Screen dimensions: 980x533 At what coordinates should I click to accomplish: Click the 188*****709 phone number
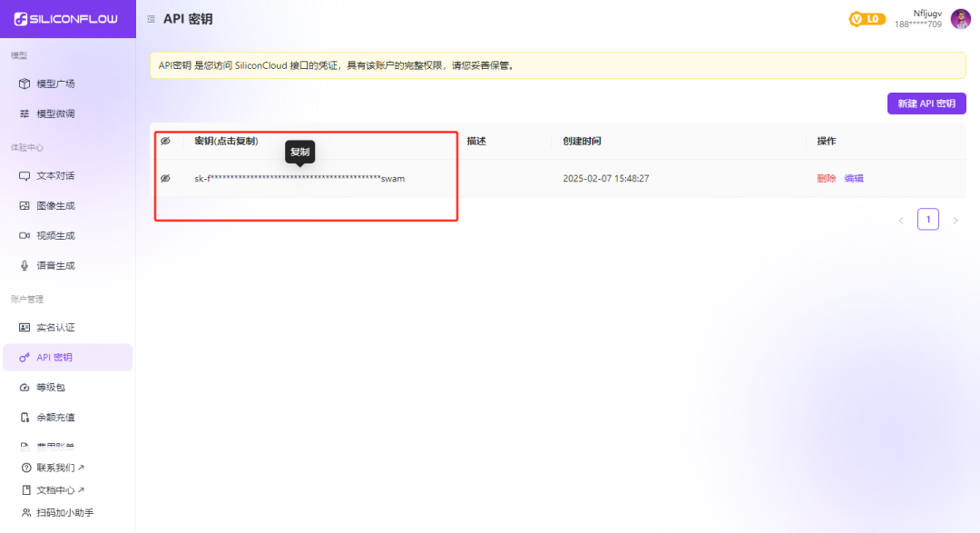[918, 25]
